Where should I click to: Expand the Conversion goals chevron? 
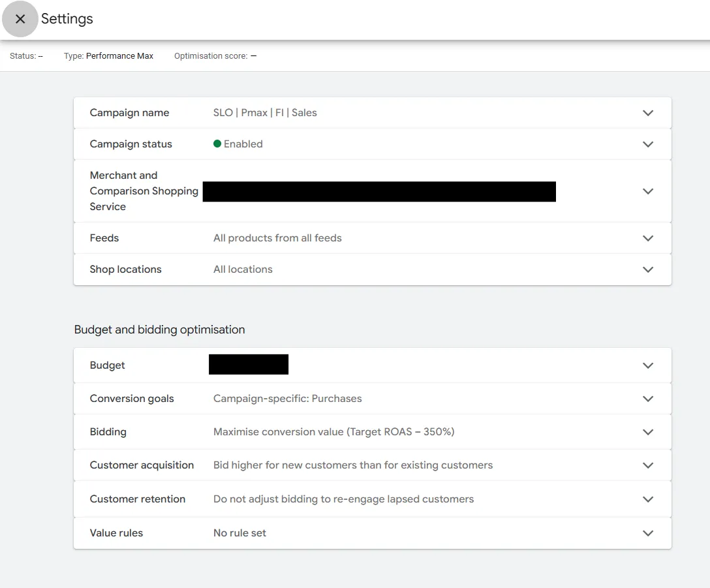point(647,399)
